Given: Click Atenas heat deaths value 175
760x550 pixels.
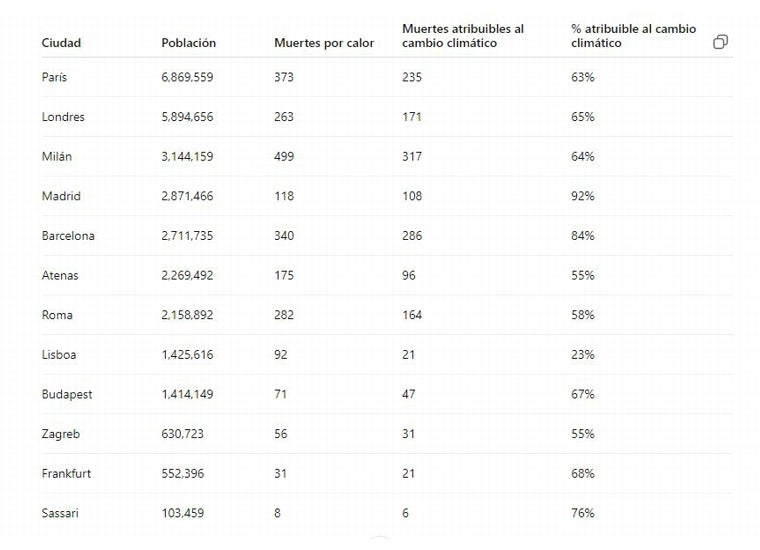Looking at the screenshot, I should pyautogui.click(x=284, y=276).
